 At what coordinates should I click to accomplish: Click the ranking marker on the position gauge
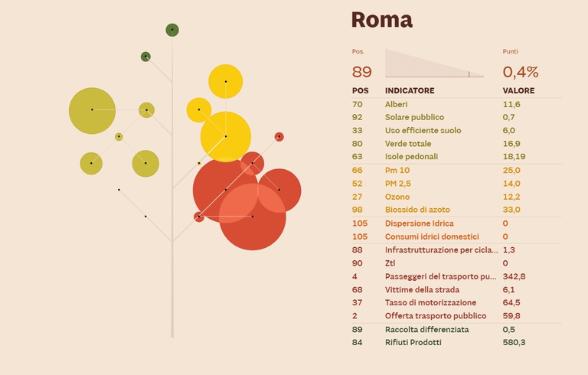point(469,73)
